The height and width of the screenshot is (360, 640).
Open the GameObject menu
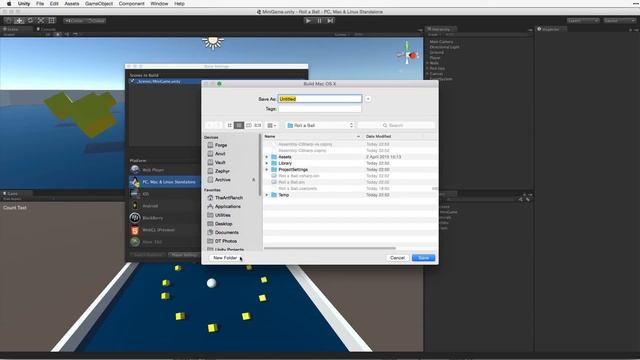coord(99,4)
